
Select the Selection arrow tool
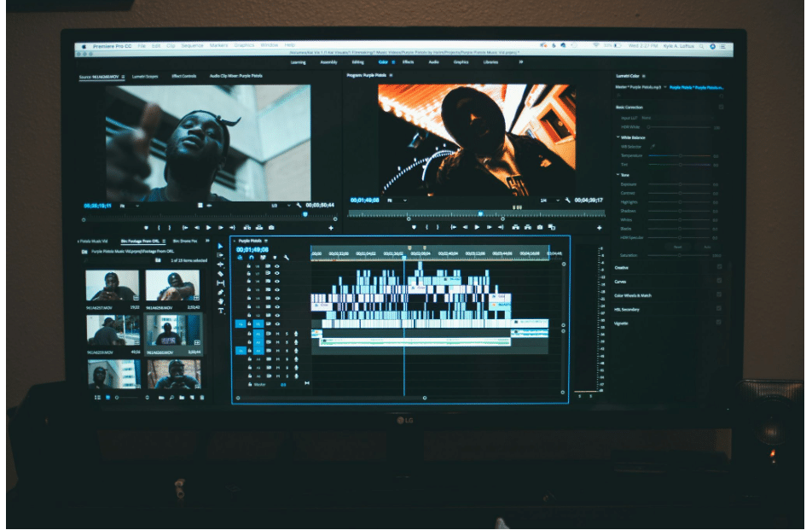(x=220, y=246)
